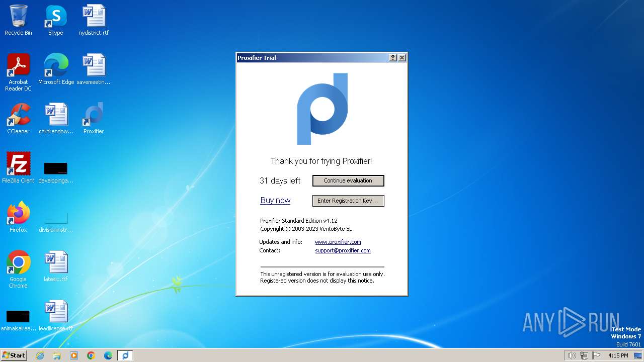Open the volume speaker tray icon
The image size is (644, 362).
click(x=572, y=355)
